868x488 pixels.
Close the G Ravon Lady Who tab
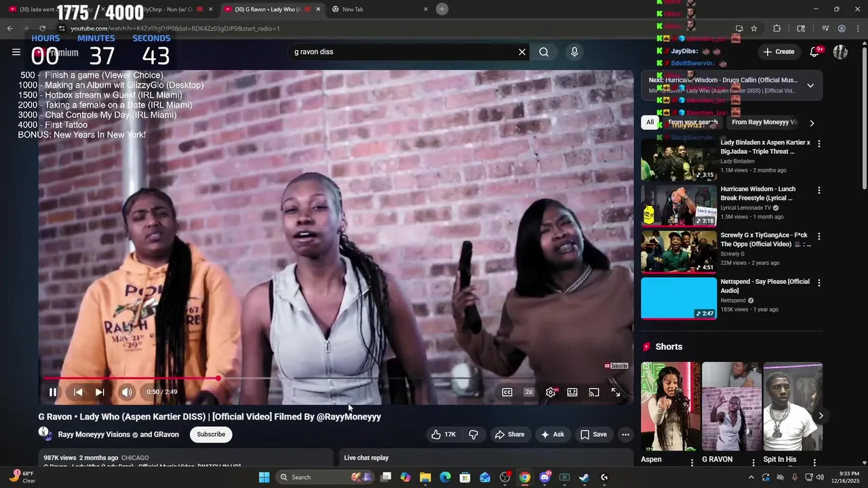318,9
